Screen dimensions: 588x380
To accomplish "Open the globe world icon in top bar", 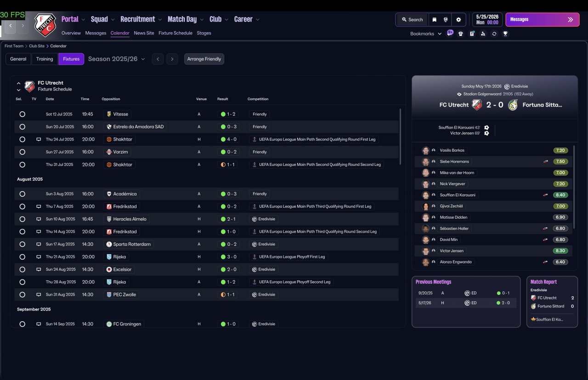I will [446, 20].
